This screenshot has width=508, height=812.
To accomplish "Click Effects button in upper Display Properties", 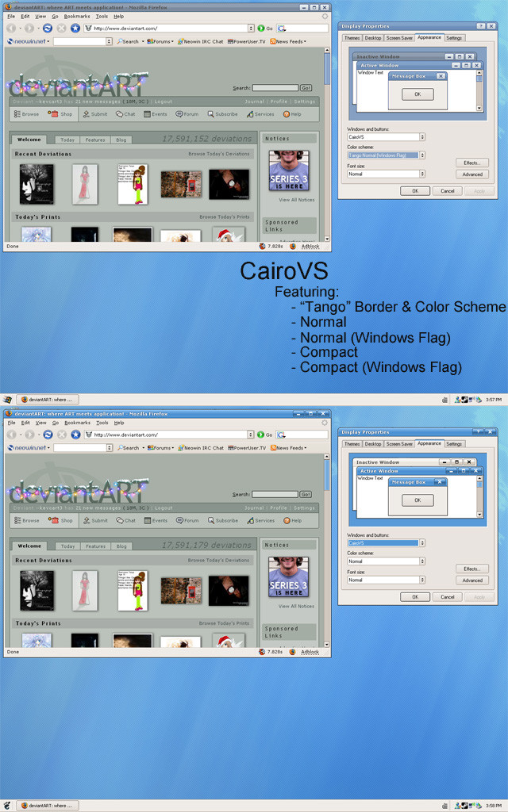I will point(471,163).
